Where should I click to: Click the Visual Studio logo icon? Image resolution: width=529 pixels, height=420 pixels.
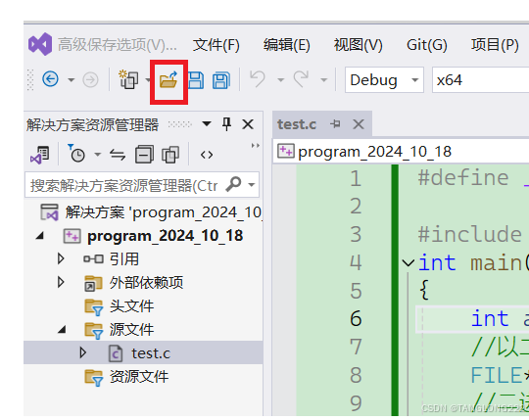[x=40, y=44]
